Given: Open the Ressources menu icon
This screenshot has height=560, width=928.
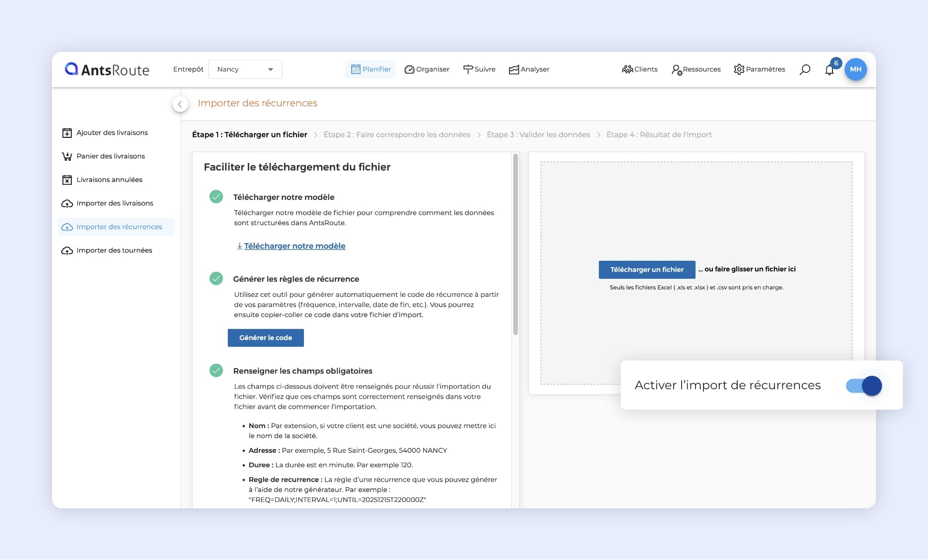Looking at the screenshot, I should pyautogui.click(x=677, y=70).
